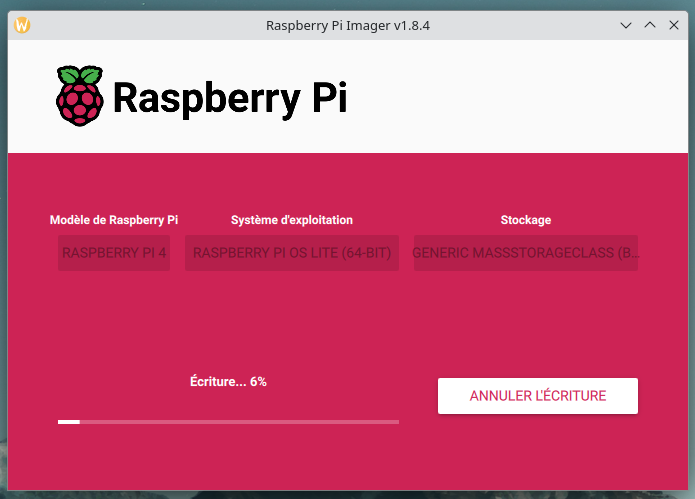Click the RASPBERRY PI 4 device button
This screenshot has width=695, height=499.
click(x=114, y=253)
